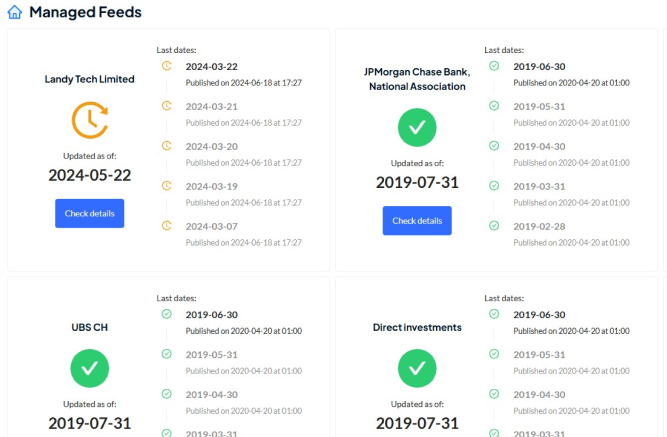Click published note under 2024-03-22
The image size is (667, 437).
click(244, 83)
